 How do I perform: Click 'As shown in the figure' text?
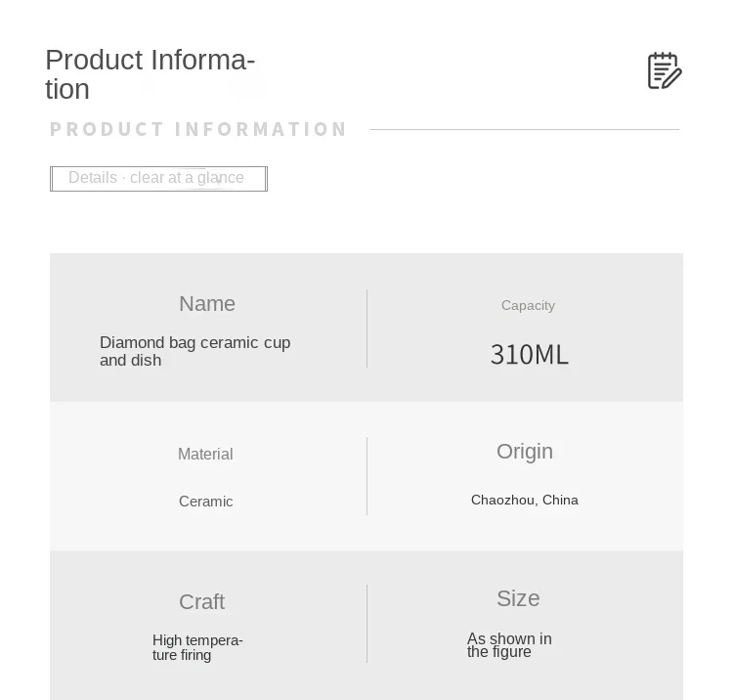(509, 645)
